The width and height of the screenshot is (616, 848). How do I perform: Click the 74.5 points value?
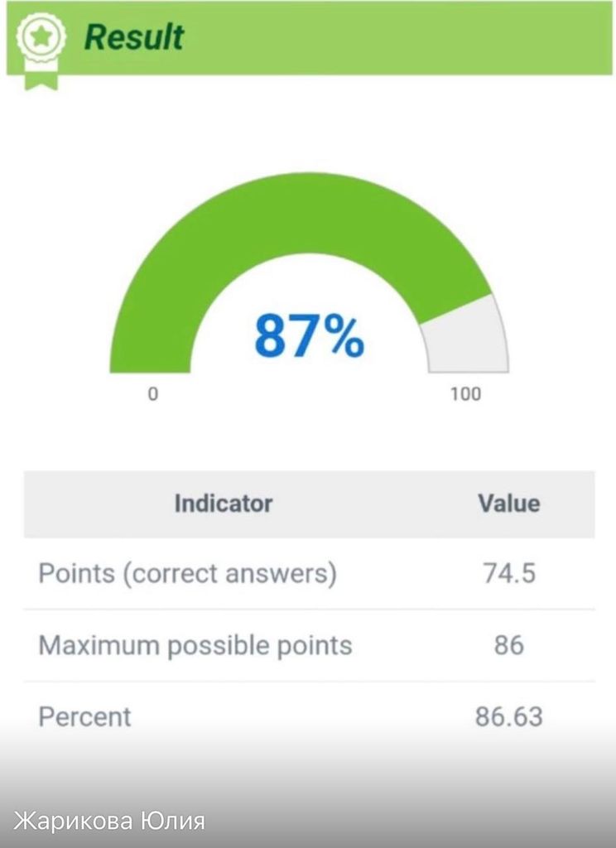508,574
